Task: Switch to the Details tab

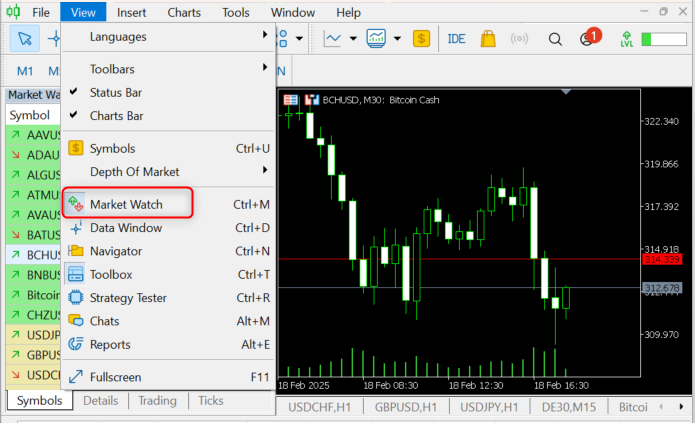Action: (101, 400)
